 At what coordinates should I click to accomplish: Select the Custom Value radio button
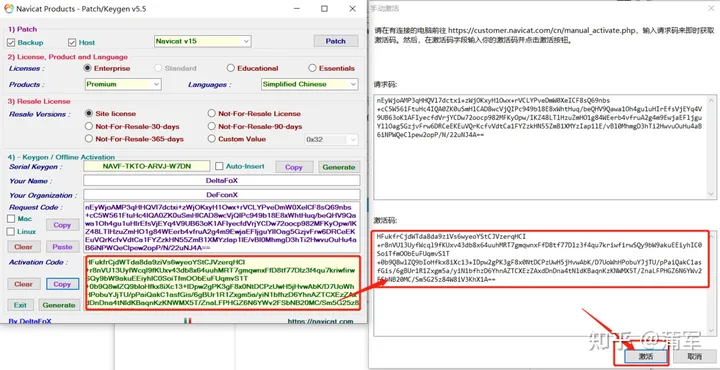coord(211,138)
